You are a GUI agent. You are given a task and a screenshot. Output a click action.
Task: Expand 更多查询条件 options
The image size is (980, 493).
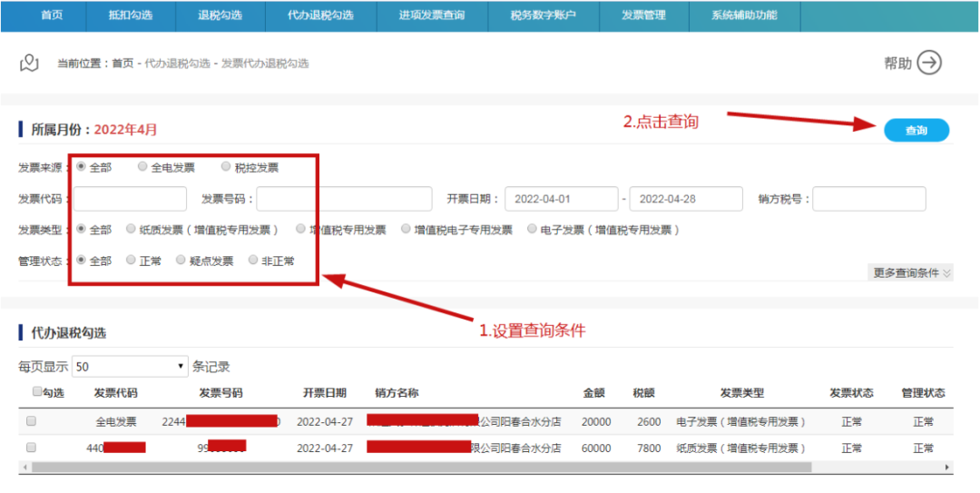(911, 272)
